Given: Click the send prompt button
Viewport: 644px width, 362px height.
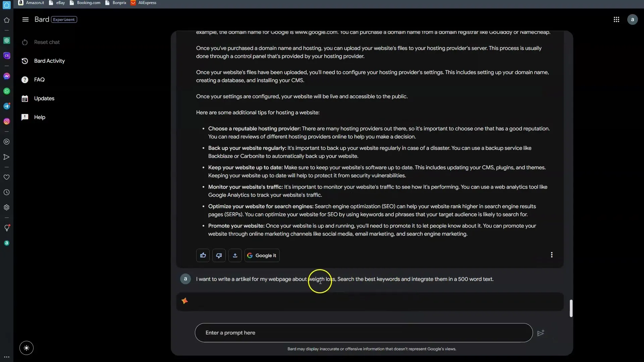Looking at the screenshot, I should [x=540, y=333].
